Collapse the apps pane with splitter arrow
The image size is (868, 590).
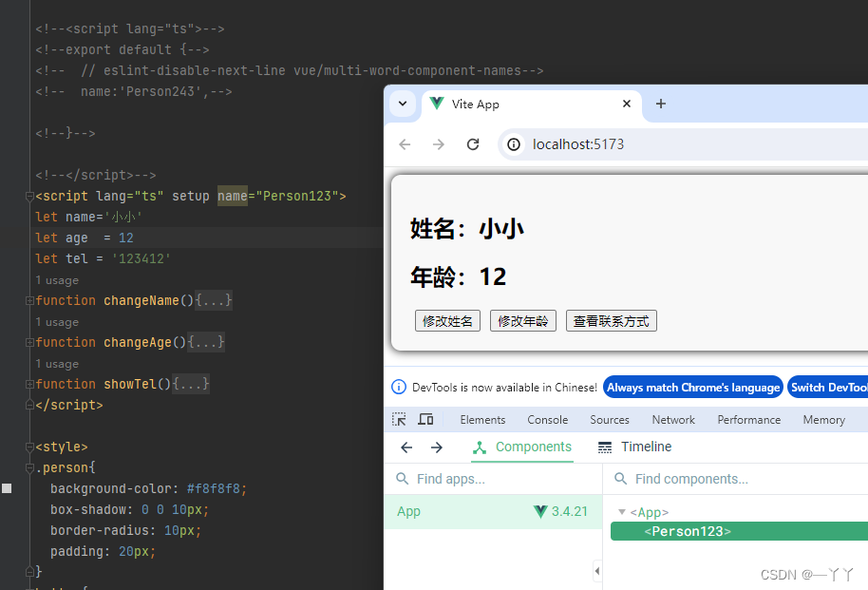[x=596, y=571]
